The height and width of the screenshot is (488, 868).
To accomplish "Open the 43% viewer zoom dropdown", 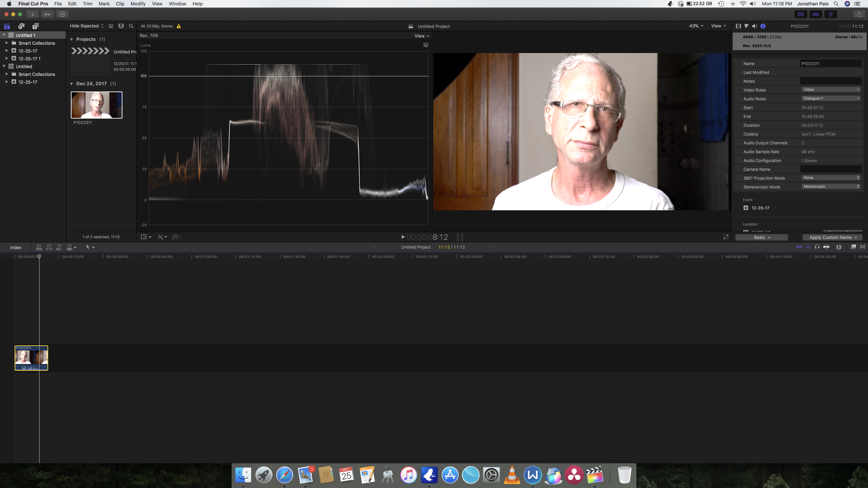I will point(696,26).
